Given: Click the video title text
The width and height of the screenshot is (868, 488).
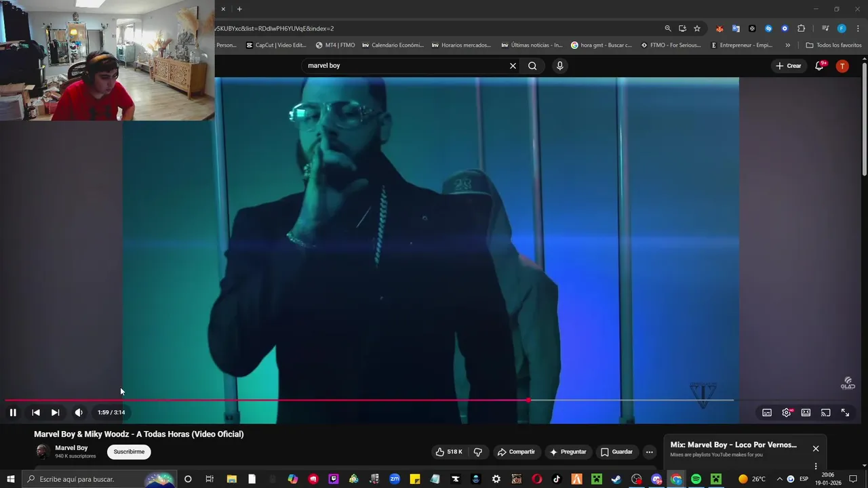Looking at the screenshot, I should pyautogui.click(x=139, y=434).
